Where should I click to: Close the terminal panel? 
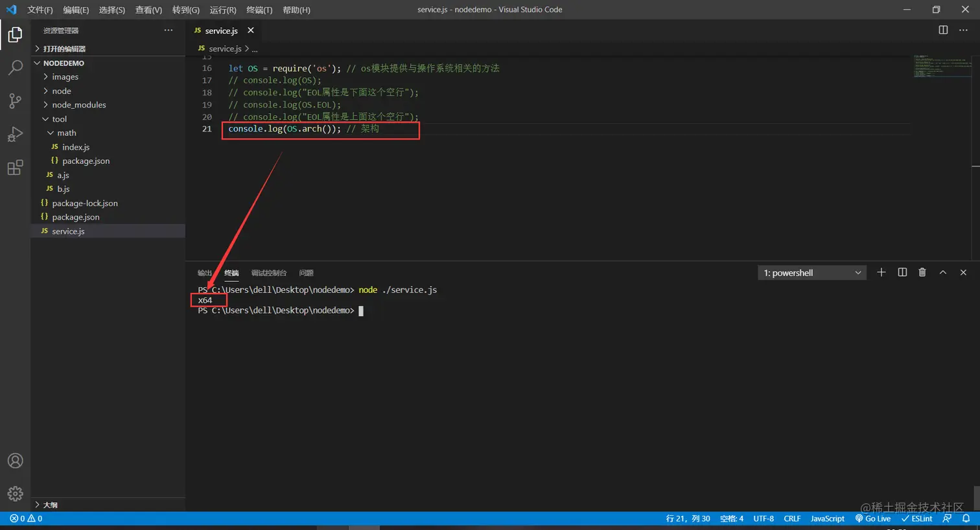pos(963,273)
